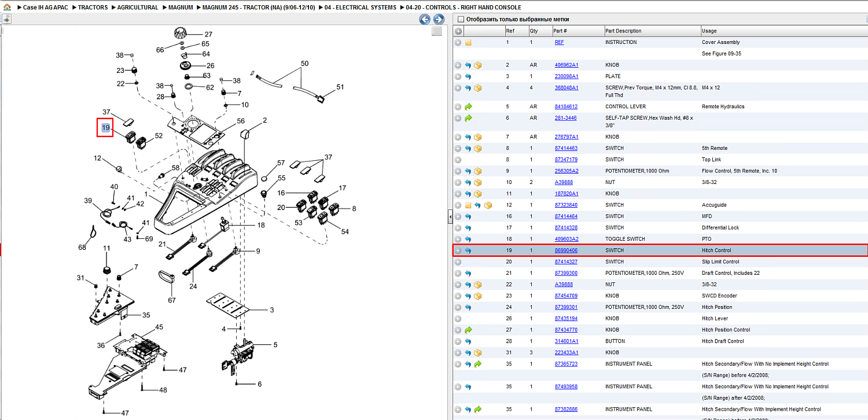Click the 'Remote Hydraulics' usage cell
Image resolution: width=868 pixels, height=420 pixels.
(x=723, y=106)
